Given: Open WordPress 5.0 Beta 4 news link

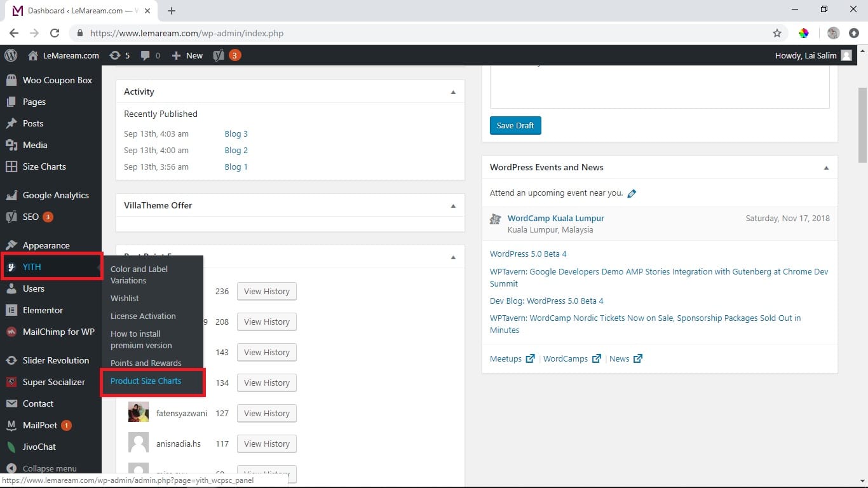Looking at the screenshot, I should point(528,254).
